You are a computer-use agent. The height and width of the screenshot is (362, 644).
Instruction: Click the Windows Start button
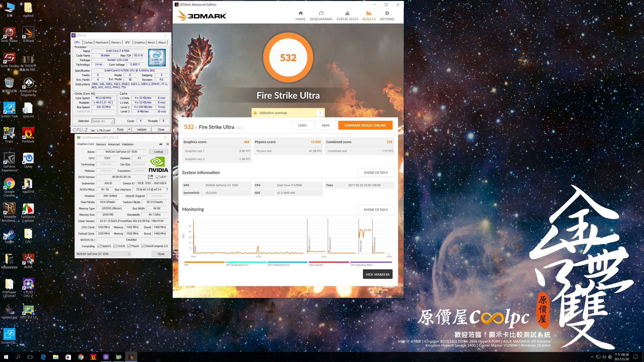(6, 357)
